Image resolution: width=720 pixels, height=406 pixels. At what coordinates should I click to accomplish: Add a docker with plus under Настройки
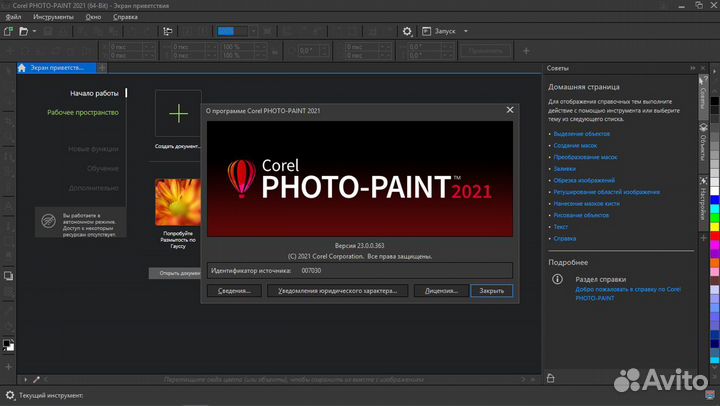click(x=703, y=238)
